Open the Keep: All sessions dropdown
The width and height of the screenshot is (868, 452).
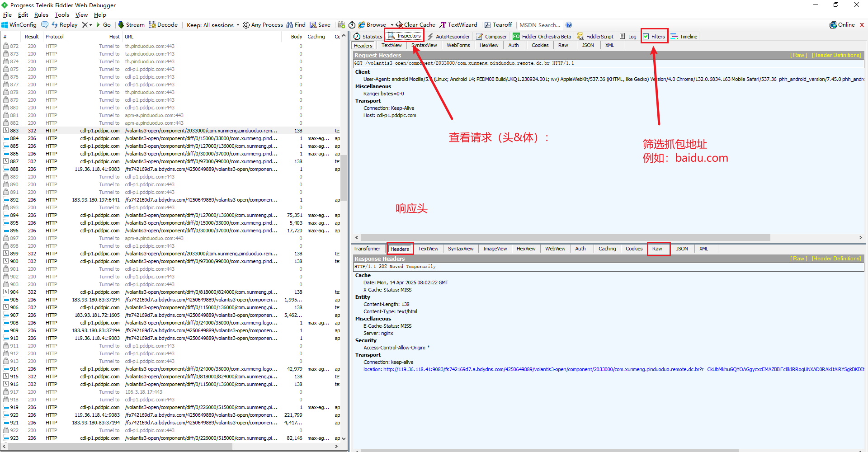pyautogui.click(x=213, y=25)
